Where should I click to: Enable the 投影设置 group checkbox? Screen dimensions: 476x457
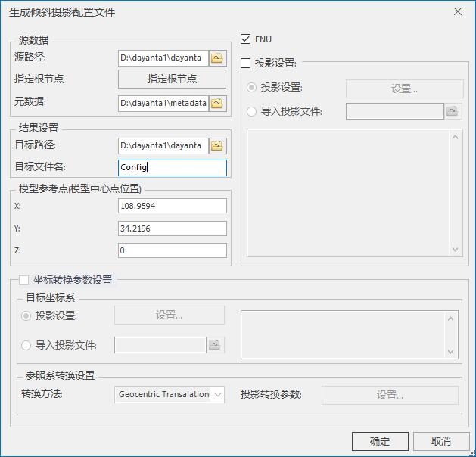(x=246, y=63)
